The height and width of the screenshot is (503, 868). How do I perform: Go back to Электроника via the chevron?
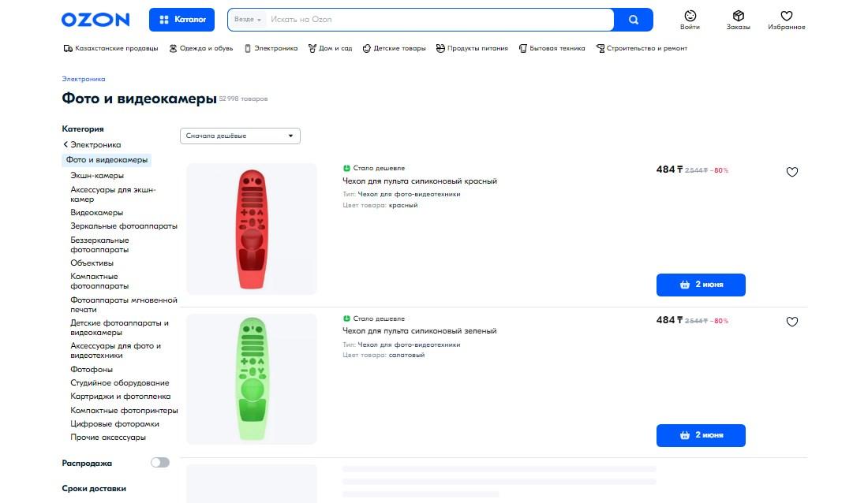pyautogui.click(x=66, y=145)
